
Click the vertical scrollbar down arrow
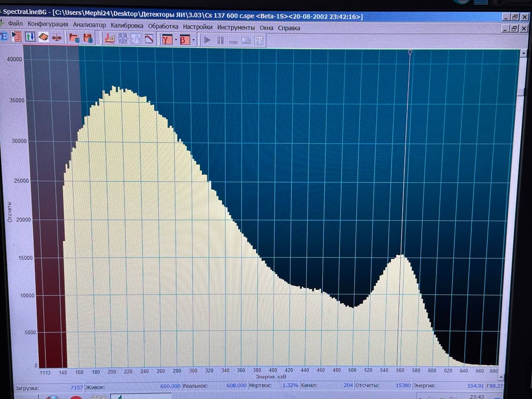tap(501, 377)
